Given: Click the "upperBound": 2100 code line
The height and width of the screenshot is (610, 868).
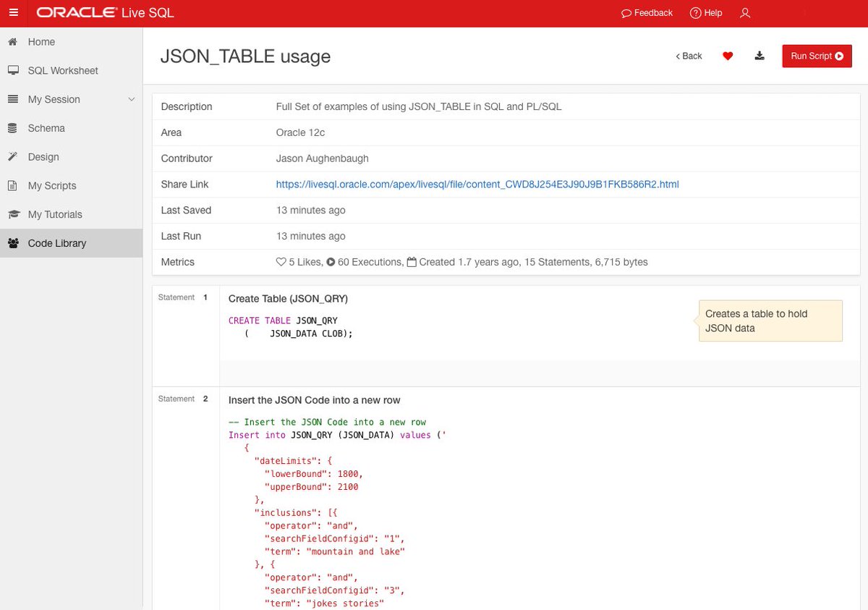Looking at the screenshot, I should click(311, 487).
